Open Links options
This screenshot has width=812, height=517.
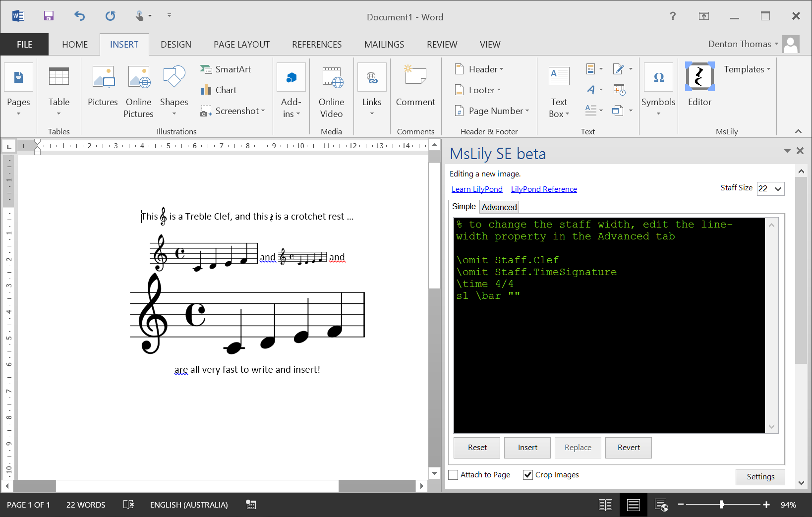[372, 91]
